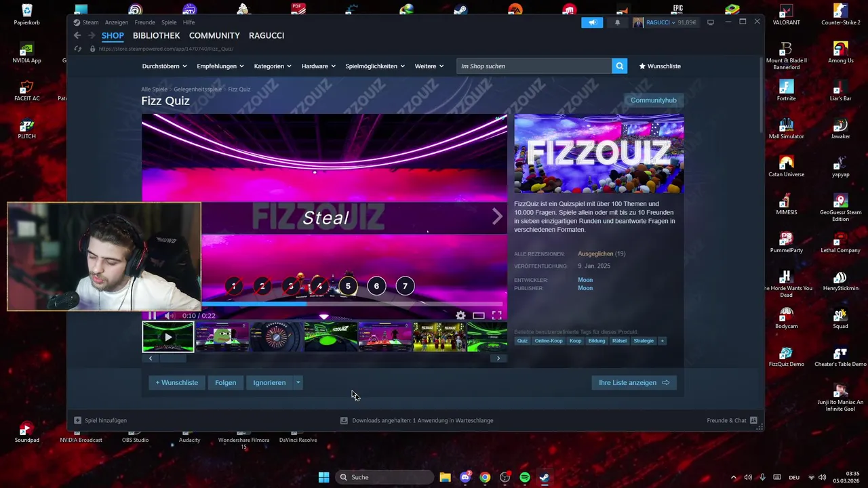Open the RAGUCCI profile tab
The height and width of the screenshot is (488, 868).
point(267,35)
